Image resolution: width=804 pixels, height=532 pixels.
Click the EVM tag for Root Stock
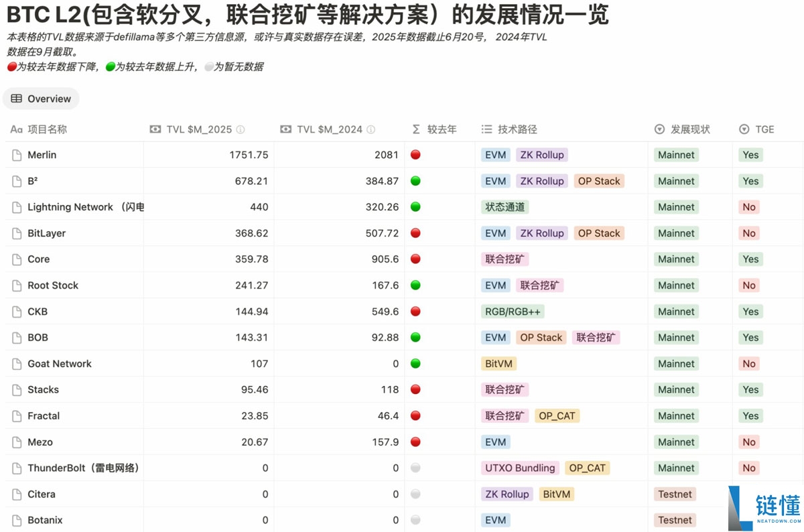coord(495,285)
